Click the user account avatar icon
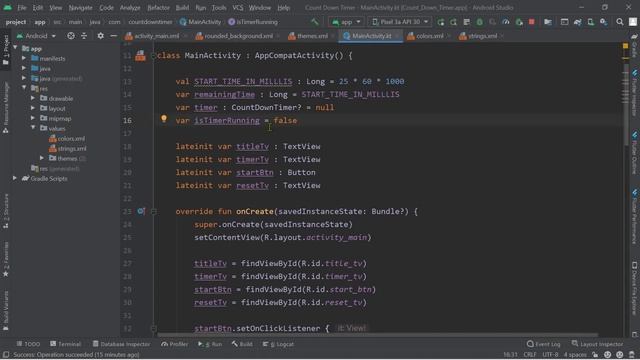Screen dimensions: 640x360 [x=633, y=22]
